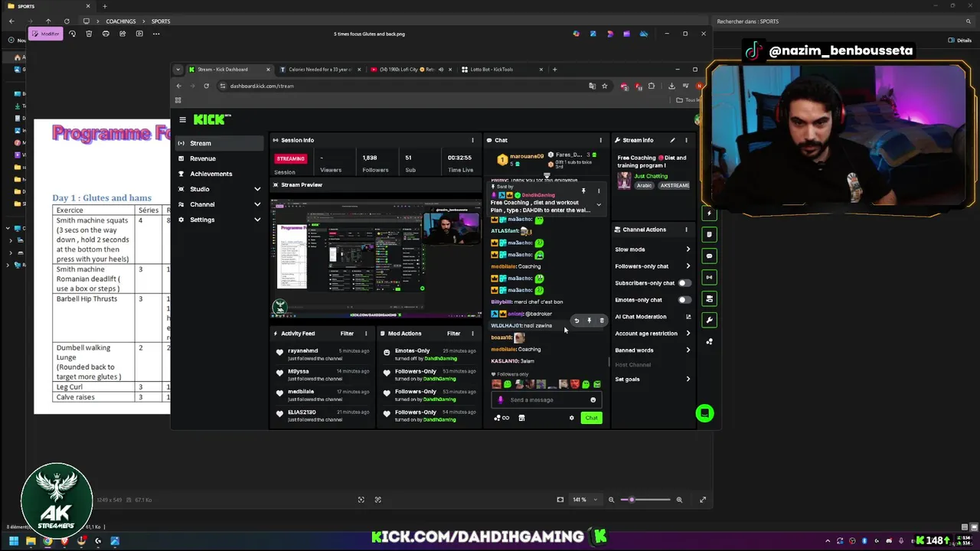Click the translate icon in address bar
The height and width of the screenshot is (551, 980).
coord(591,86)
